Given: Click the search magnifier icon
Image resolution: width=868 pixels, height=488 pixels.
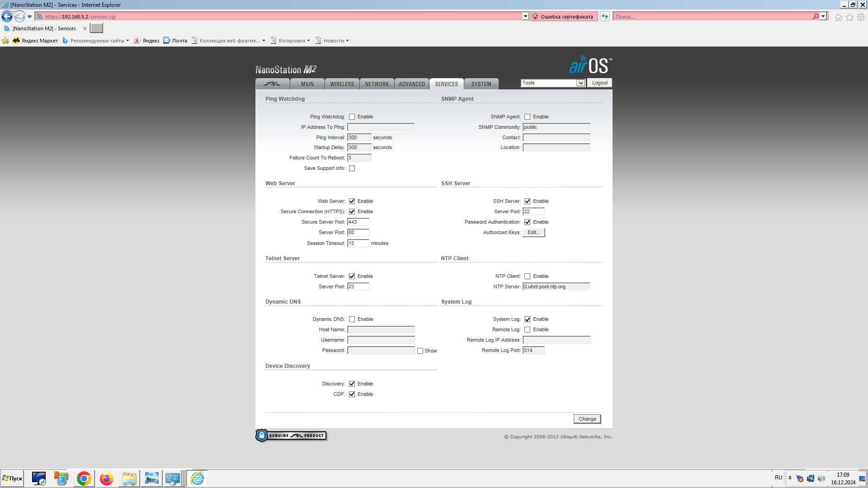Looking at the screenshot, I should coord(816,17).
